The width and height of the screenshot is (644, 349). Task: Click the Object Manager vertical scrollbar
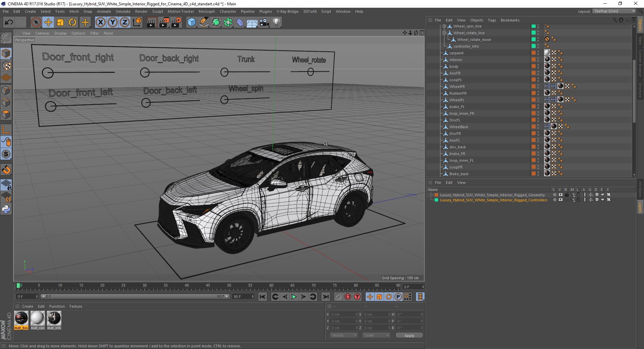(634, 91)
